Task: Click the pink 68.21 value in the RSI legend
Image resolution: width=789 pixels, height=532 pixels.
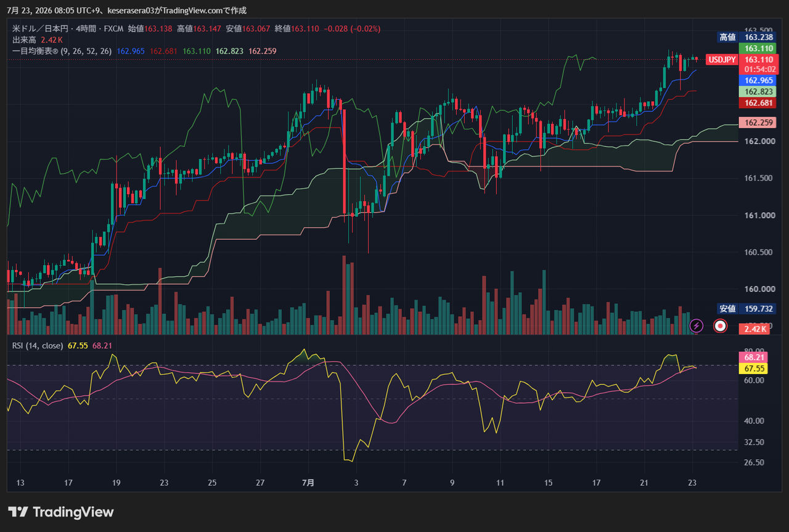Action: [x=102, y=345]
